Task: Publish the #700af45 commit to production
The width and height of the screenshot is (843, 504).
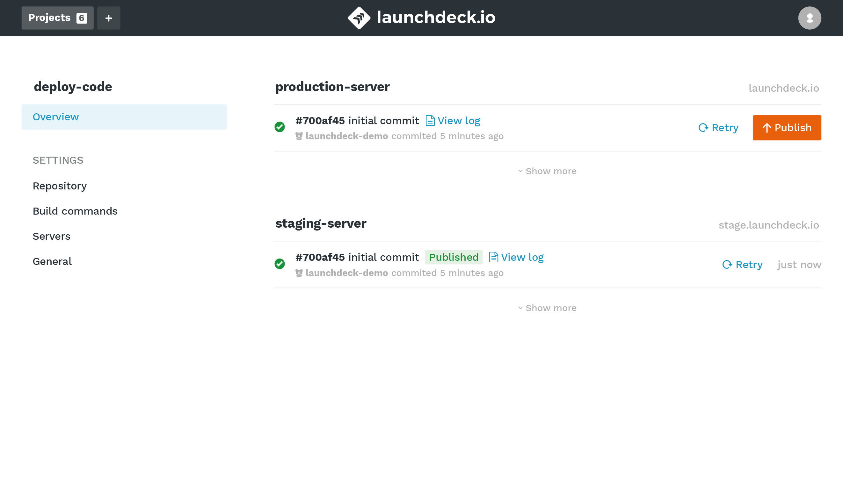Action: 787,128
